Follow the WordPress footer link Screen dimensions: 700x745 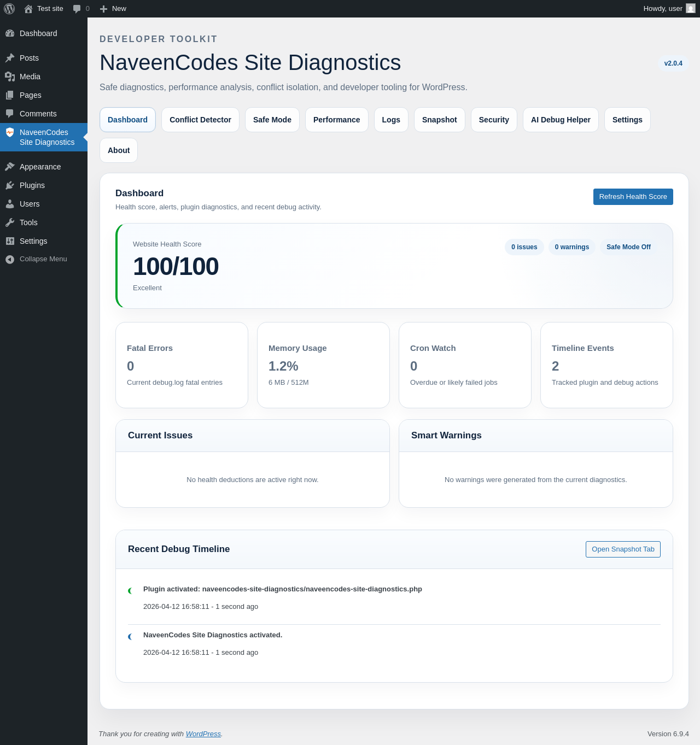coord(203,734)
